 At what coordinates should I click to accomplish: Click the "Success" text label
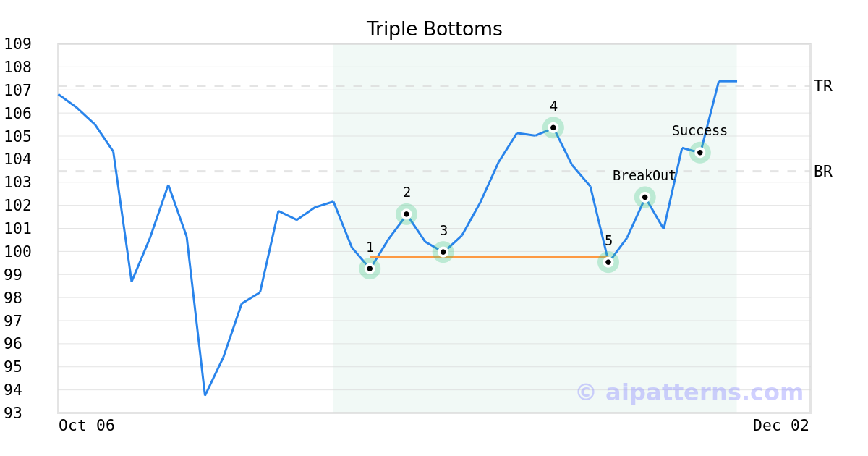tap(699, 131)
